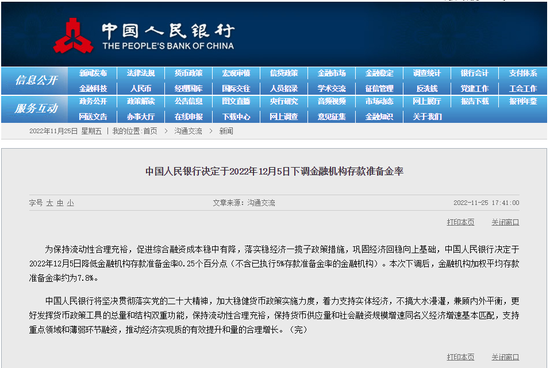Set font size to 大
Screen dimensions: 550x368
[49, 203]
